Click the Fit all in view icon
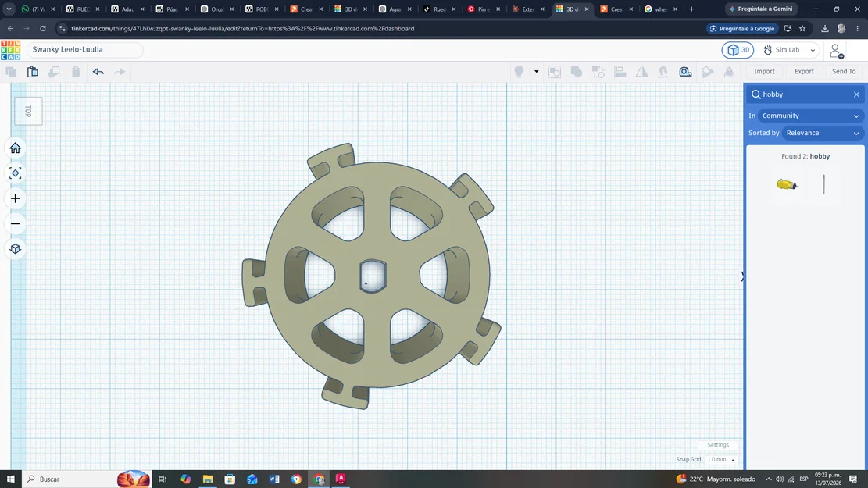Screen dimensions: 868x488 tap(16, 173)
